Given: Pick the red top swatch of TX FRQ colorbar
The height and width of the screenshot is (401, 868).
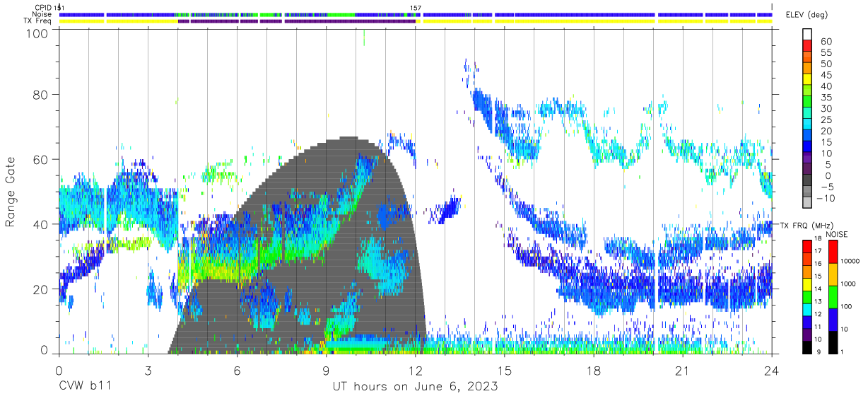Looking at the screenshot, I should tap(807, 245).
